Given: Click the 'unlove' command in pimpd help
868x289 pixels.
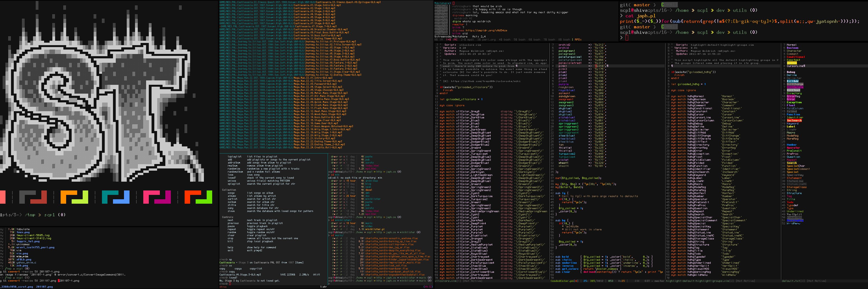Looking at the screenshot, I should click(x=232, y=181).
